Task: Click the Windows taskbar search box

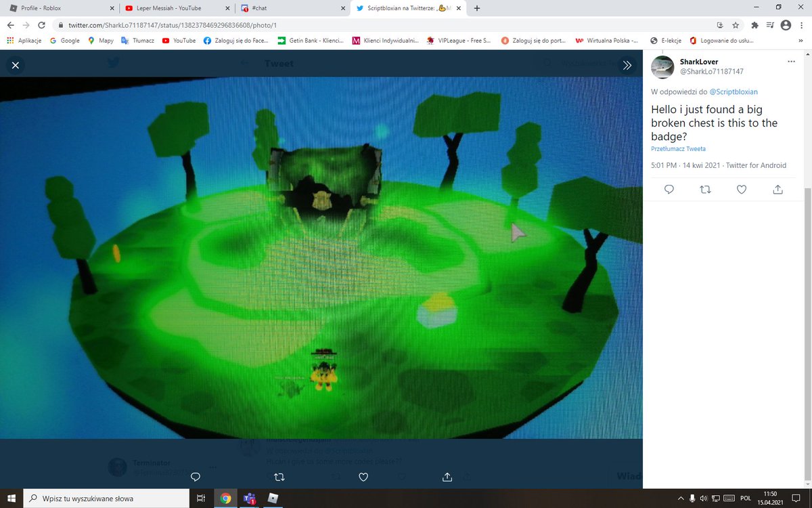Action: 106,499
